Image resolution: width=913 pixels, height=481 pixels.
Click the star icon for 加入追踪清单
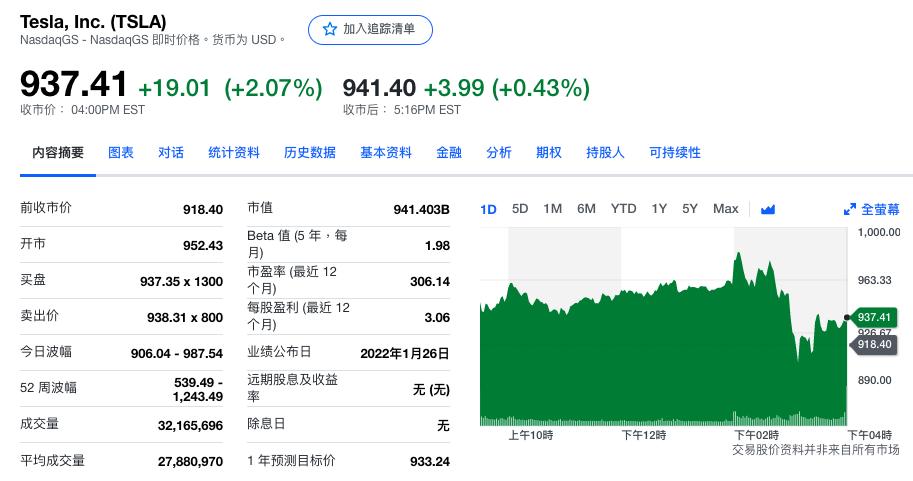tap(330, 30)
